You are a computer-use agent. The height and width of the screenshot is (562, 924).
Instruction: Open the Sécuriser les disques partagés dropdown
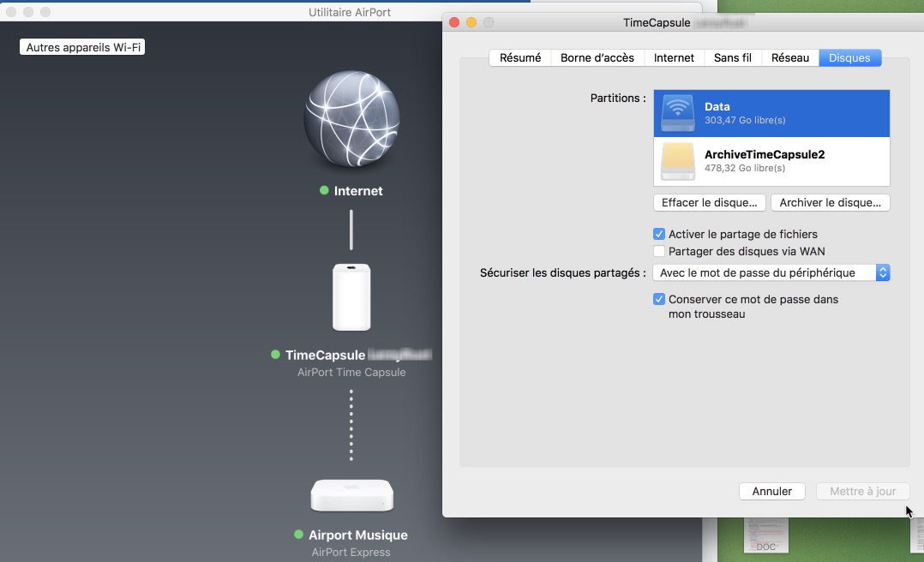click(771, 272)
